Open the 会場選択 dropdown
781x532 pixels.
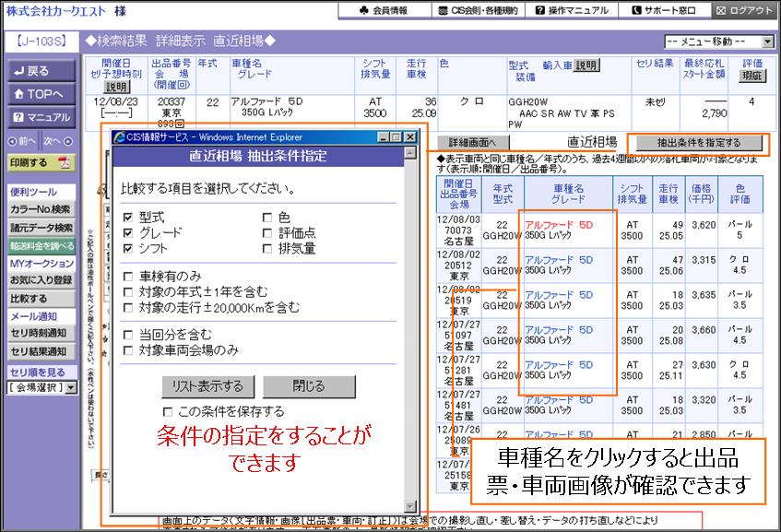pos(42,387)
